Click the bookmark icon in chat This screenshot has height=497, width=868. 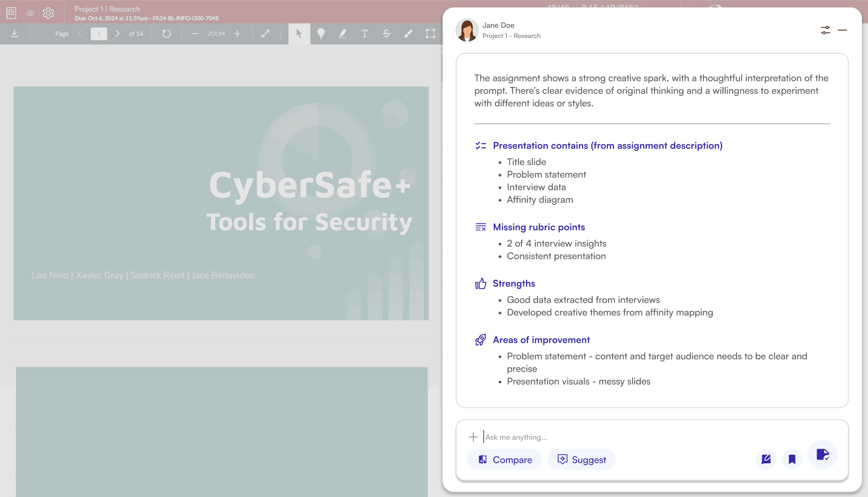792,460
